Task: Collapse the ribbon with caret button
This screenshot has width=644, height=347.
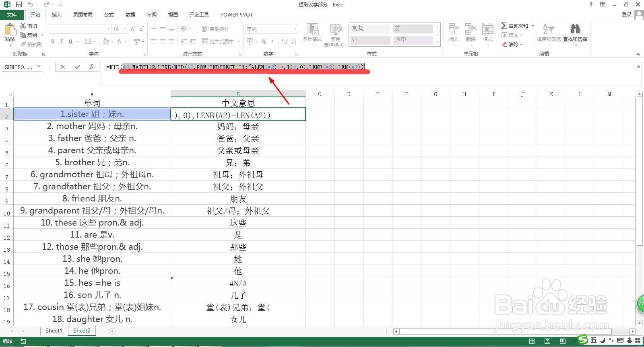Action: point(638,54)
